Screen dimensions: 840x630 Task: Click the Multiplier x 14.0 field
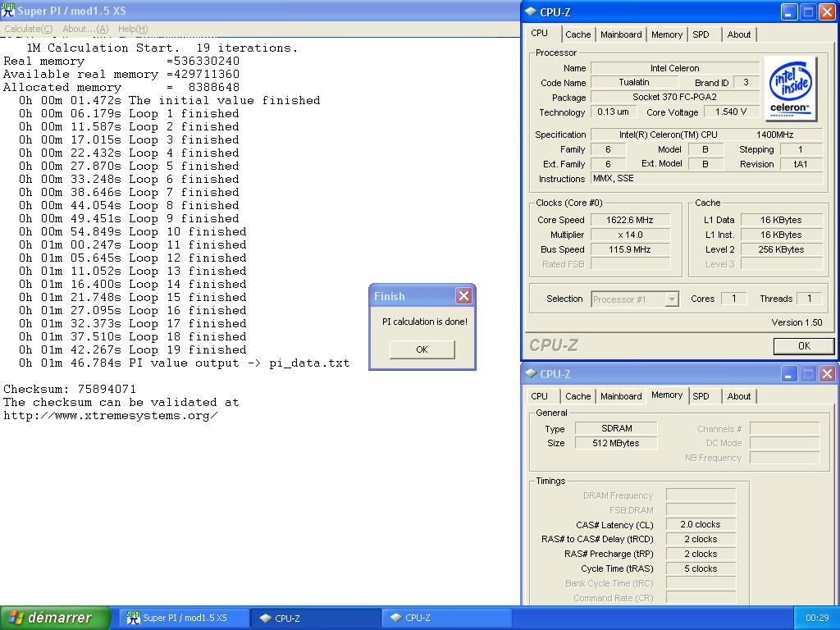[x=630, y=235]
